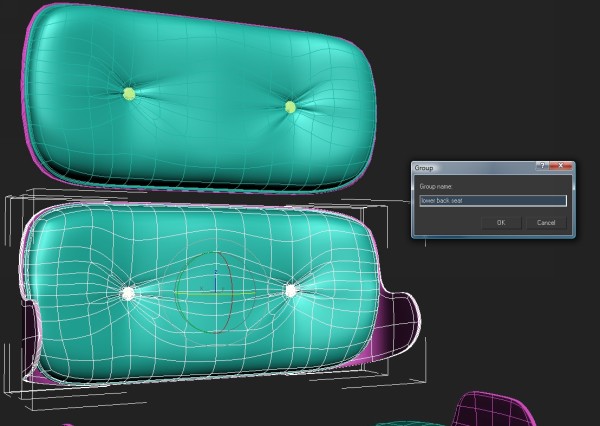Click OK in the Group dialog
Viewport: 600px width, 426px height.
tap(501, 222)
